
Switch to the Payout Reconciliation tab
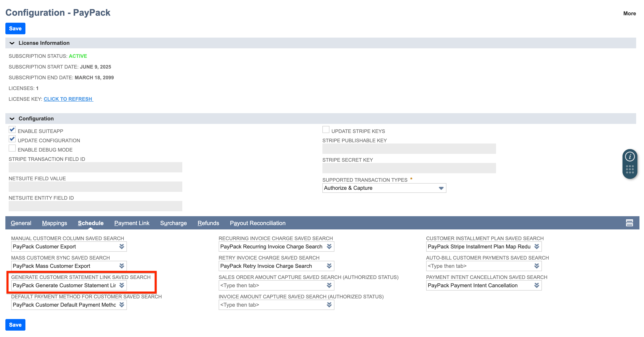(x=258, y=223)
